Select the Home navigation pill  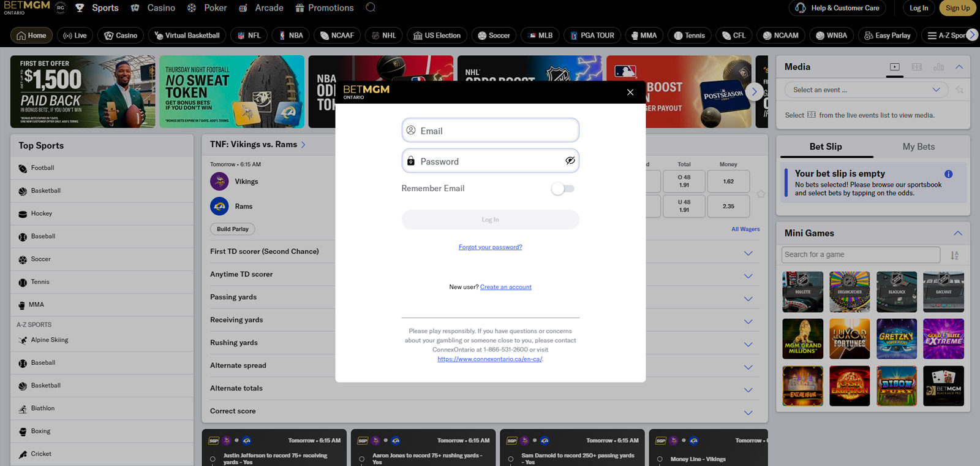pos(31,36)
